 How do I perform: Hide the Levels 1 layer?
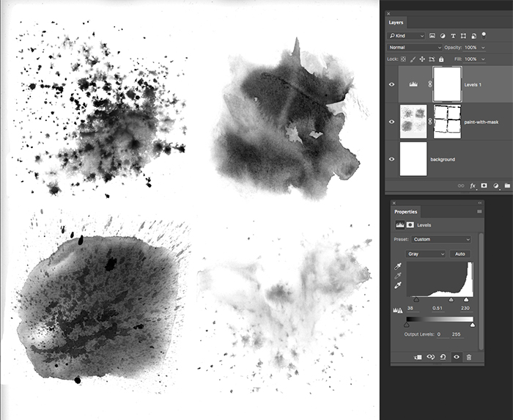pos(392,84)
